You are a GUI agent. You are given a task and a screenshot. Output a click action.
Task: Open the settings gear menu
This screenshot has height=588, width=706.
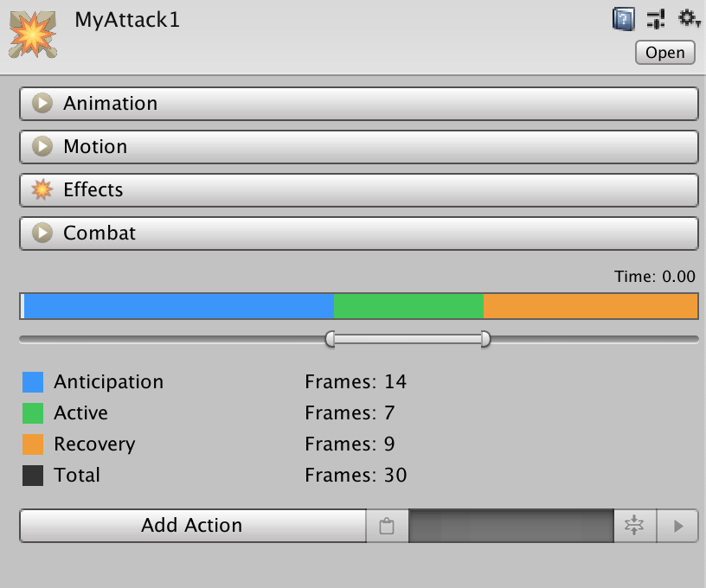point(689,19)
